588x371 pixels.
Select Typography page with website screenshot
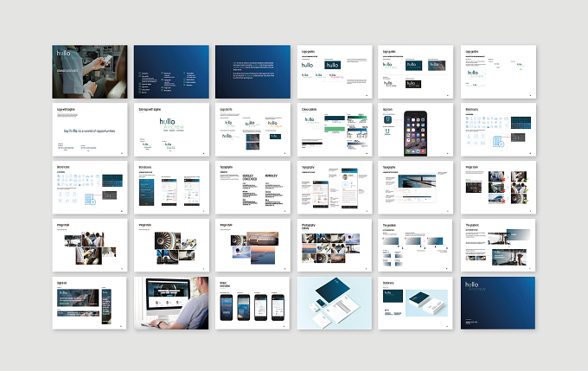click(416, 188)
